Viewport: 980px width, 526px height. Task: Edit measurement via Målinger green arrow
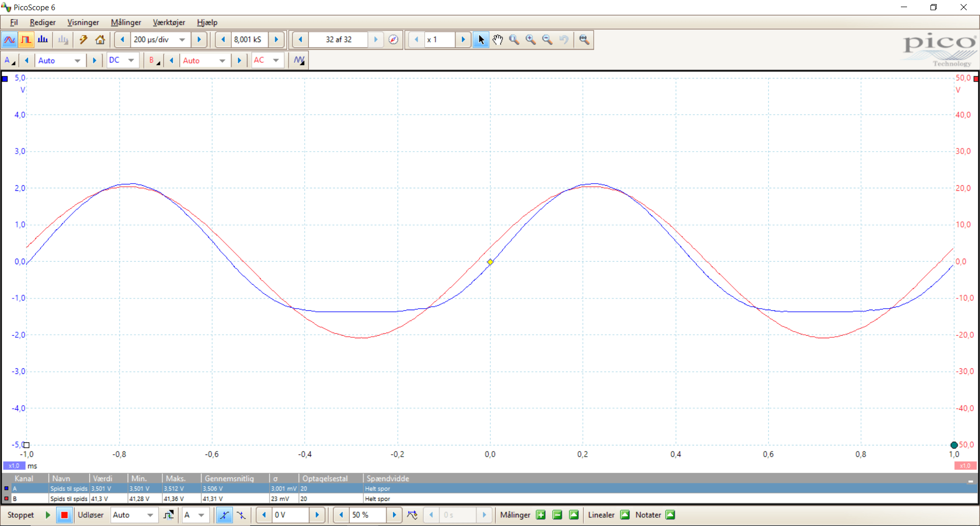574,515
